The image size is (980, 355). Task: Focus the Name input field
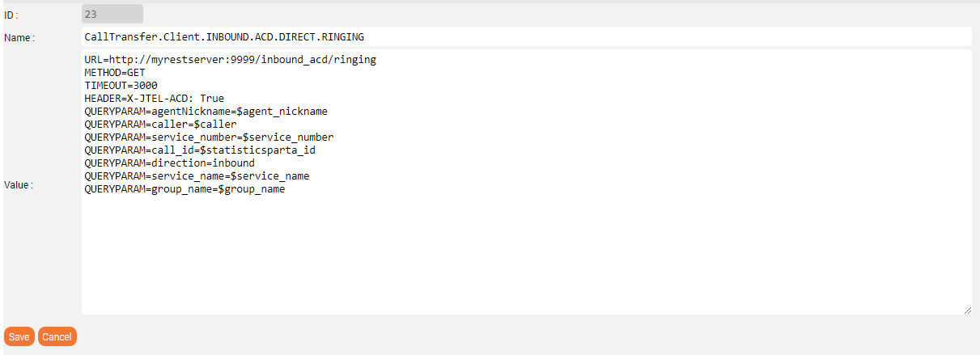[526, 36]
